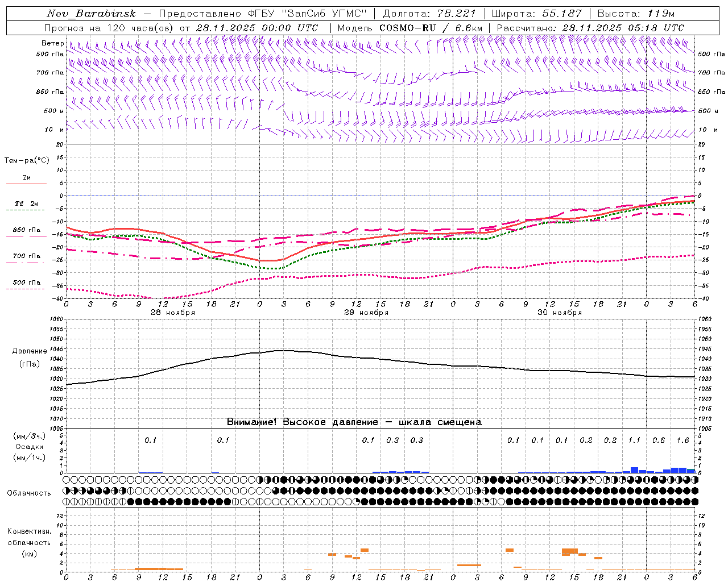Click the Конвективн. convective cloud label

29,531
